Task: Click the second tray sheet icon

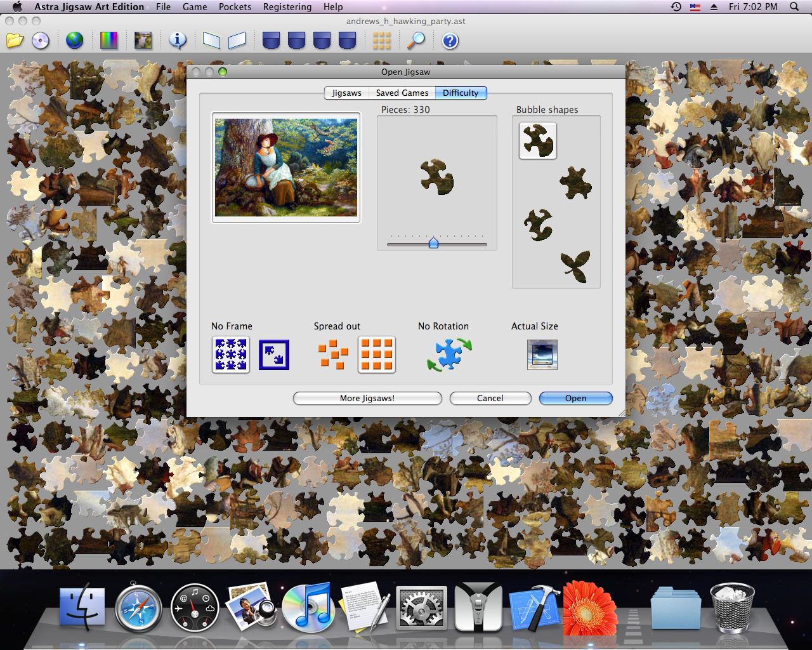Action: (x=237, y=41)
